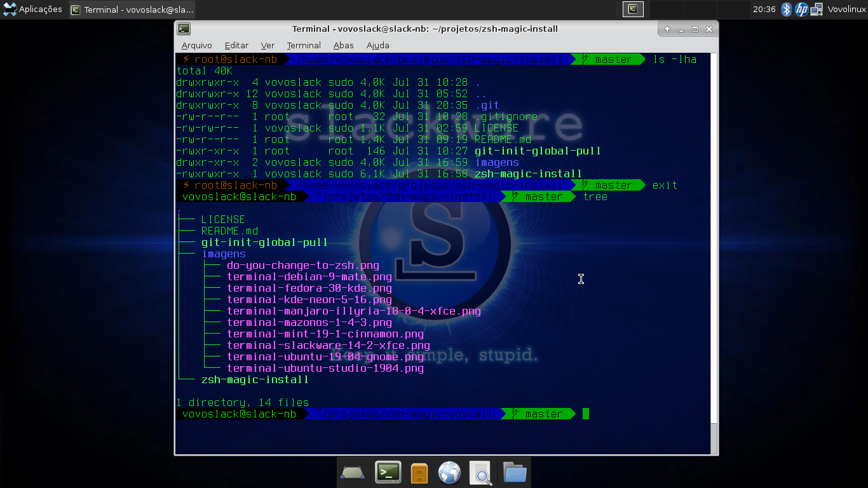Click 'terminal-mazonos-1-4-3.png' in tree
Screen dimensions: 868x488
tap(309, 323)
